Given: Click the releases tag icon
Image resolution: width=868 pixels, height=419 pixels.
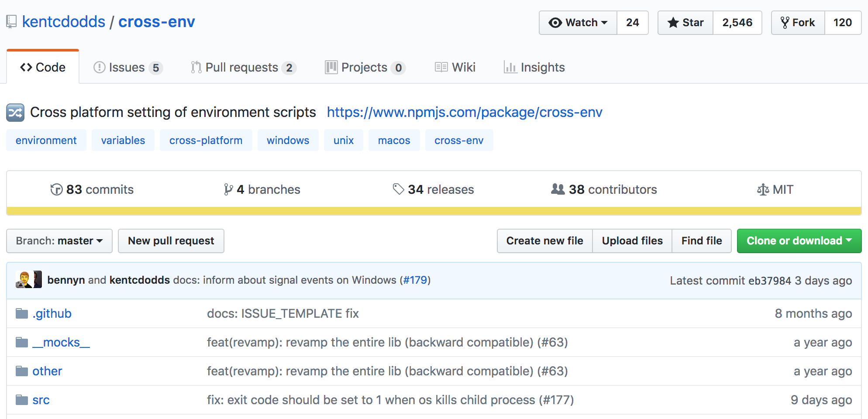Looking at the screenshot, I should pyautogui.click(x=398, y=189).
